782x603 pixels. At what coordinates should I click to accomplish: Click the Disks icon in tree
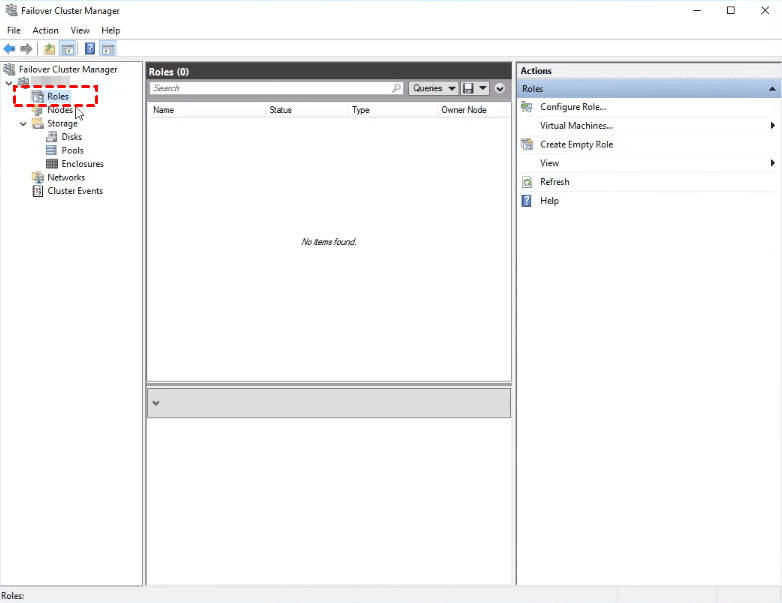pyautogui.click(x=51, y=137)
